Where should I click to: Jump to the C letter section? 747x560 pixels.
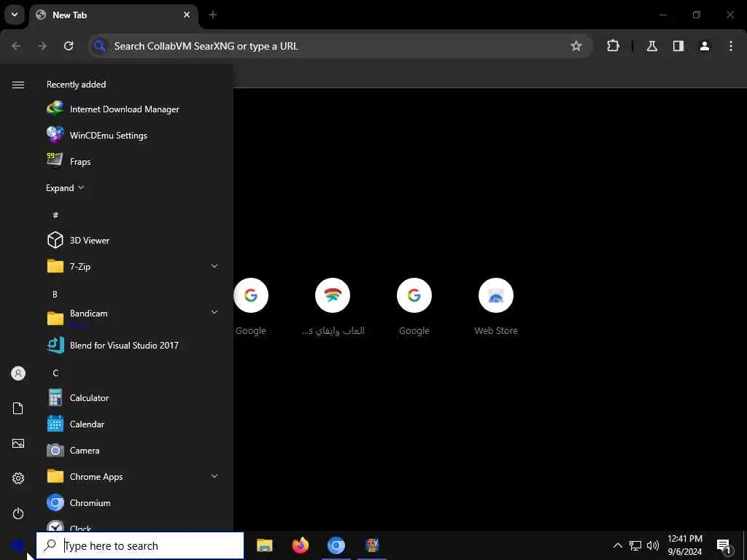tap(55, 373)
